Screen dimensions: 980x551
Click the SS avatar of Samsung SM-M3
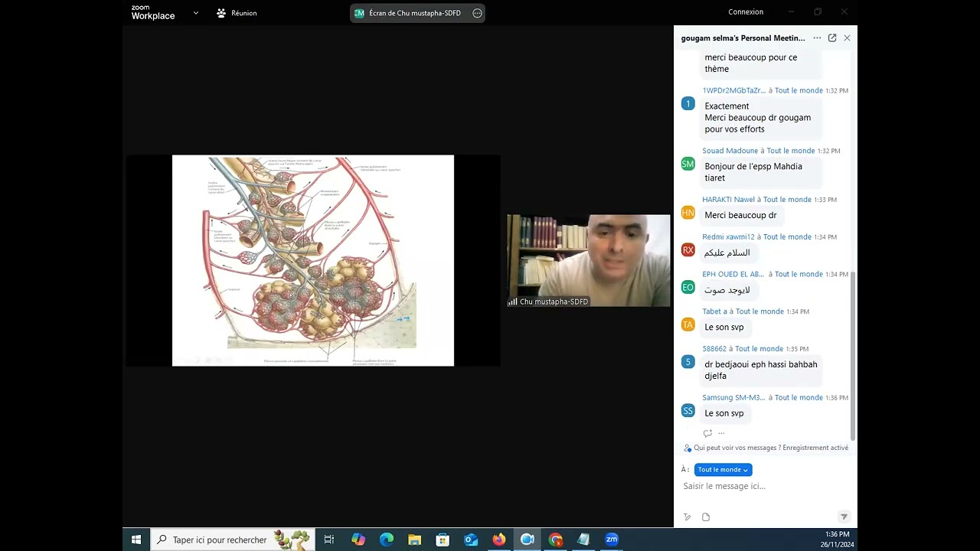(688, 411)
